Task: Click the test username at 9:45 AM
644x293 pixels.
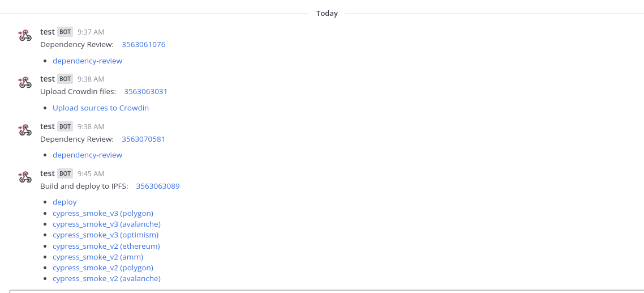Action: 47,173
